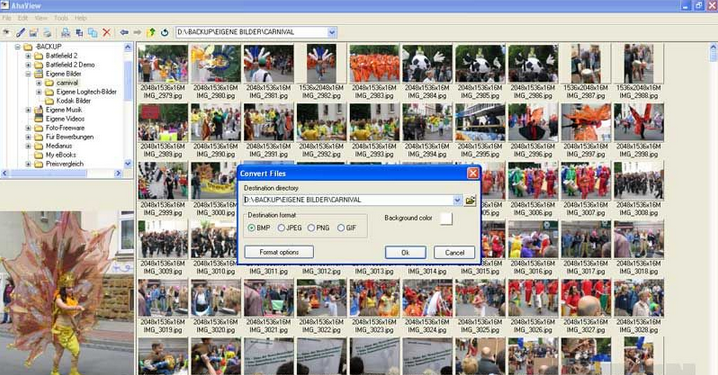Viewport: 718px width, 375px height.
Task: Open the Help menu
Action: 81,18
